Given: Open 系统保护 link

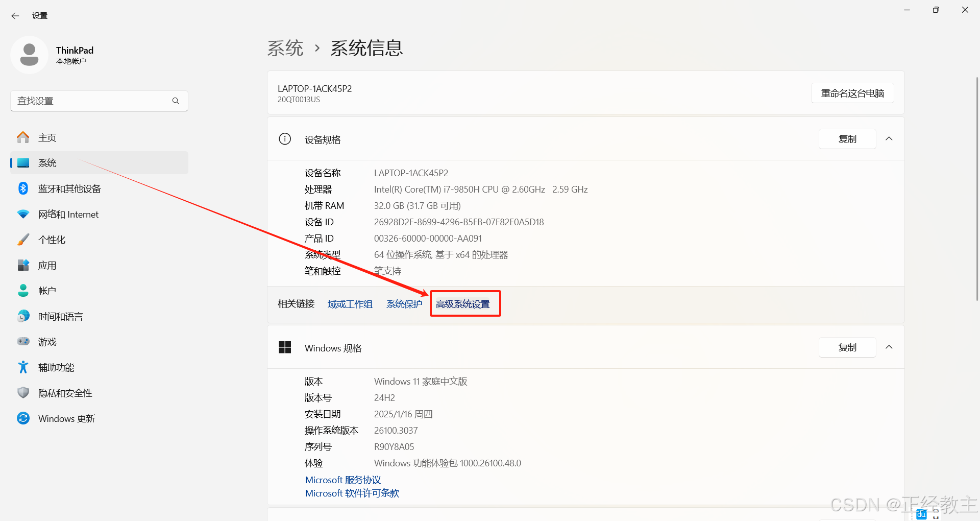Looking at the screenshot, I should coord(404,304).
